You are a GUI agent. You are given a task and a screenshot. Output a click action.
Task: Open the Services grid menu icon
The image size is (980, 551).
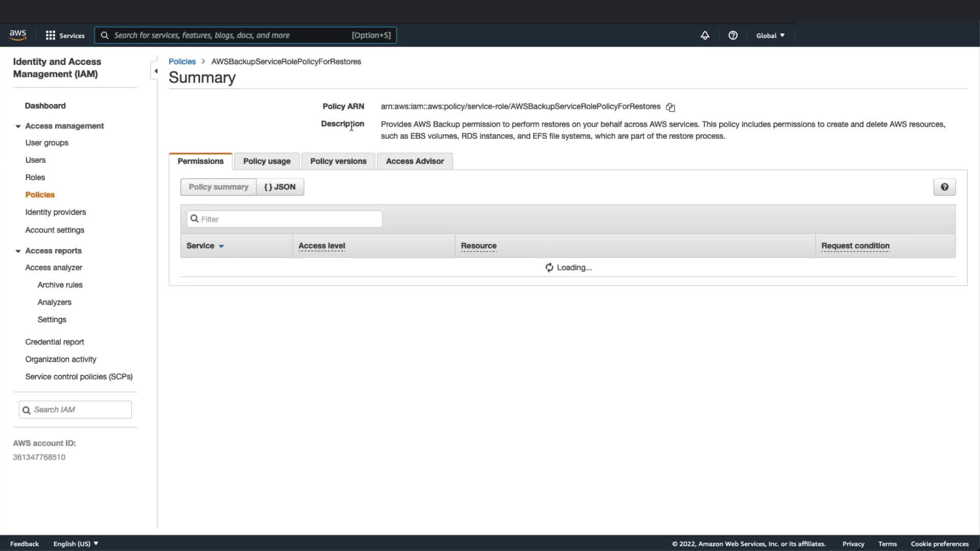click(x=51, y=35)
